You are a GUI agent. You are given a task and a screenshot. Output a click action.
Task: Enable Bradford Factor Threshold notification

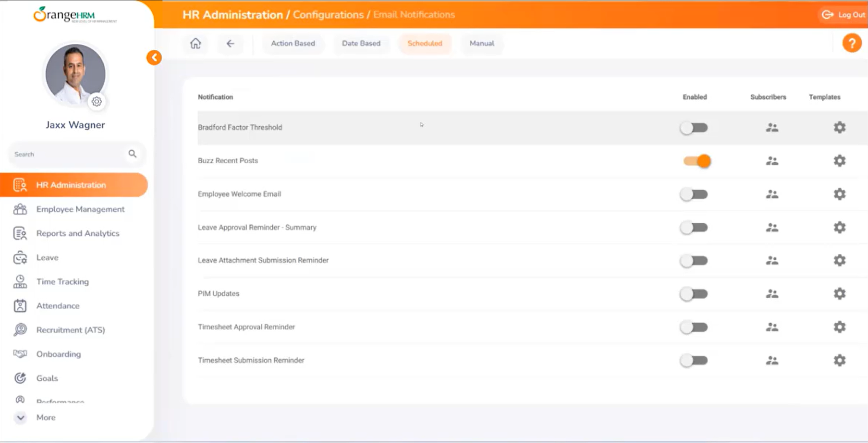tap(694, 128)
